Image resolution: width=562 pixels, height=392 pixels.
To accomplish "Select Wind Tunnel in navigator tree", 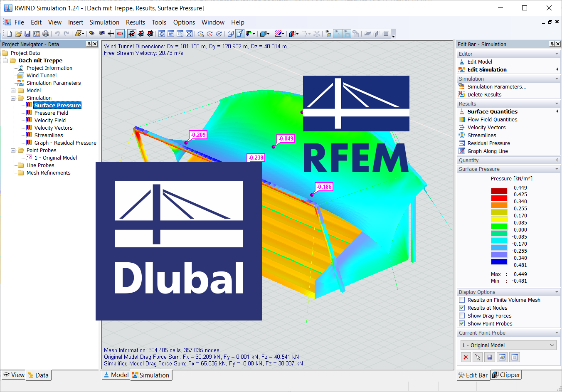I will point(42,76).
